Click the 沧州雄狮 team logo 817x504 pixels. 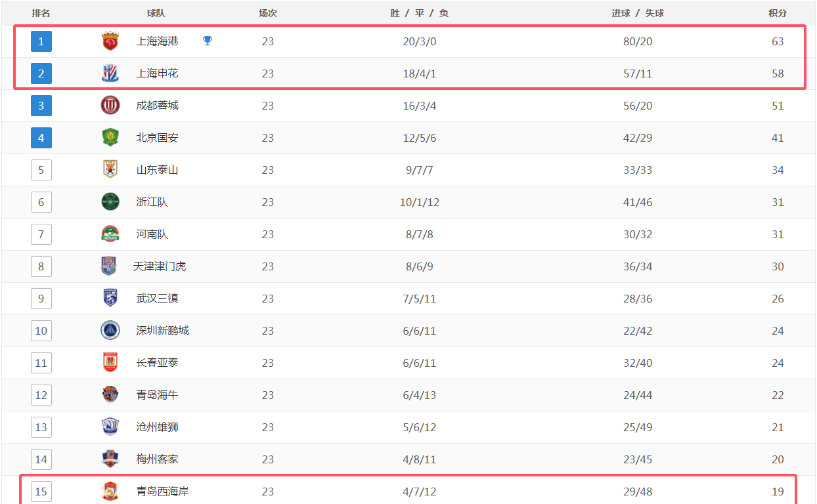point(110,427)
